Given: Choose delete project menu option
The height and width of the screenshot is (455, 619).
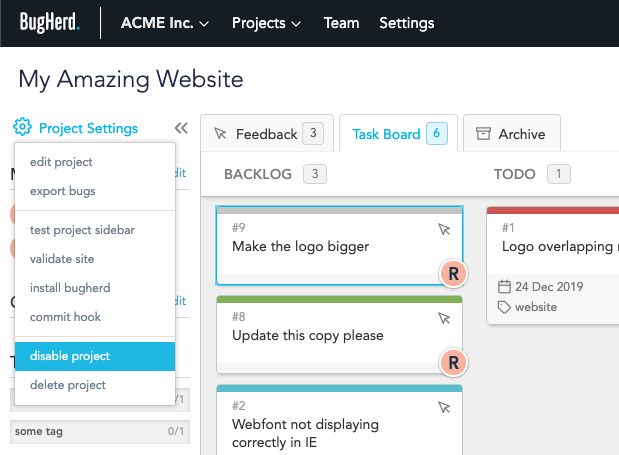Looking at the screenshot, I should coord(68,385).
